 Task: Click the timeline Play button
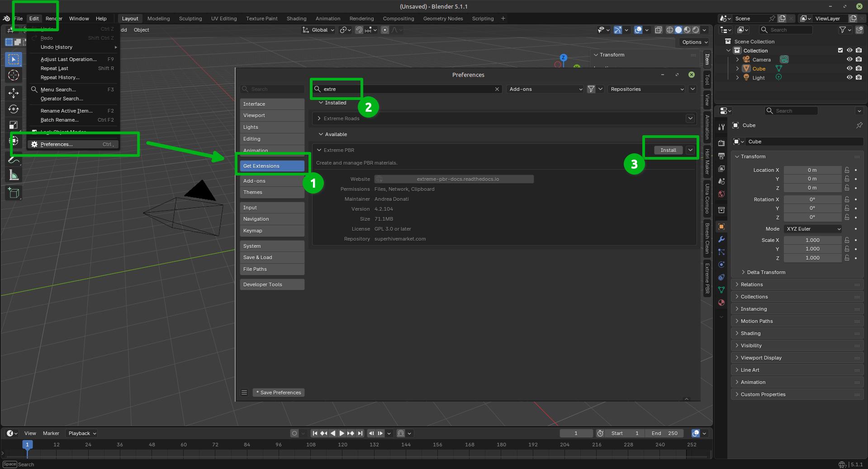342,433
